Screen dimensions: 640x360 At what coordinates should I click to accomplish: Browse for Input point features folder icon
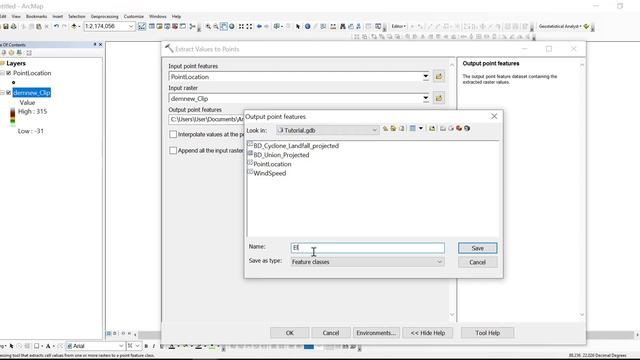439,76
